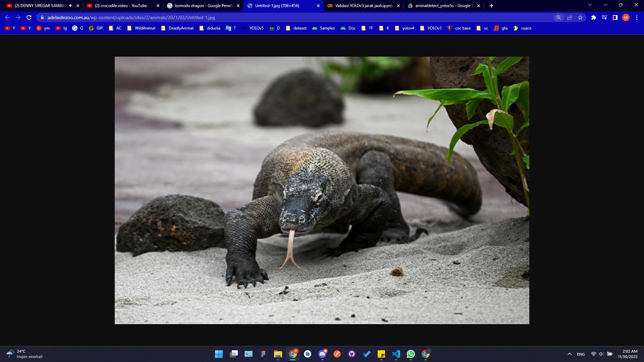Open the lg YouTube bookmark
This screenshot has height=362, width=644.
click(61, 28)
